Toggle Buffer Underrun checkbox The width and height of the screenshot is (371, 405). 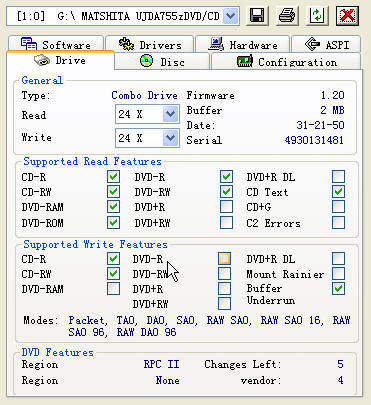pyautogui.click(x=338, y=289)
